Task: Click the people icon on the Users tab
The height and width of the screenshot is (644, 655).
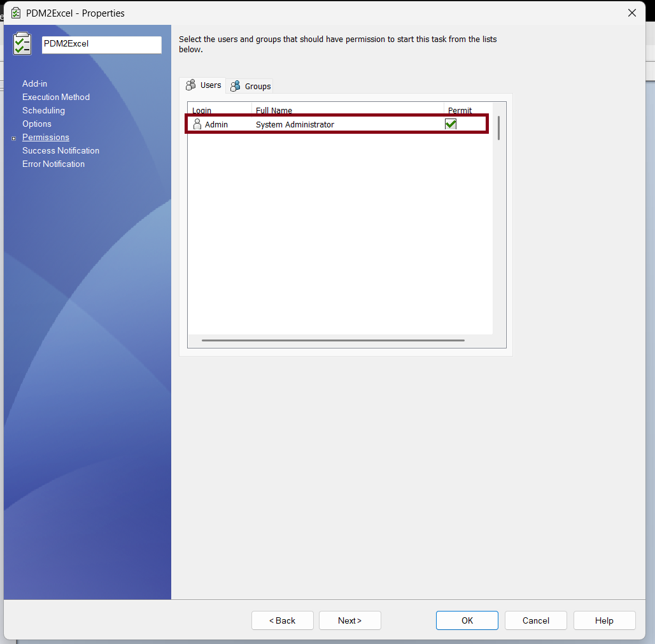Action: coord(190,85)
